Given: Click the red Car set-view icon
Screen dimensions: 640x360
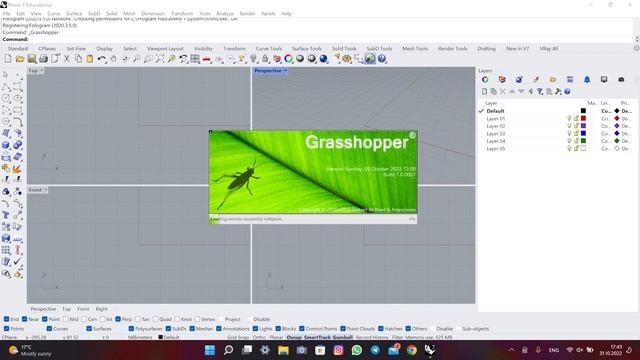Looking at the screenshot, I should tap(207, 59).
